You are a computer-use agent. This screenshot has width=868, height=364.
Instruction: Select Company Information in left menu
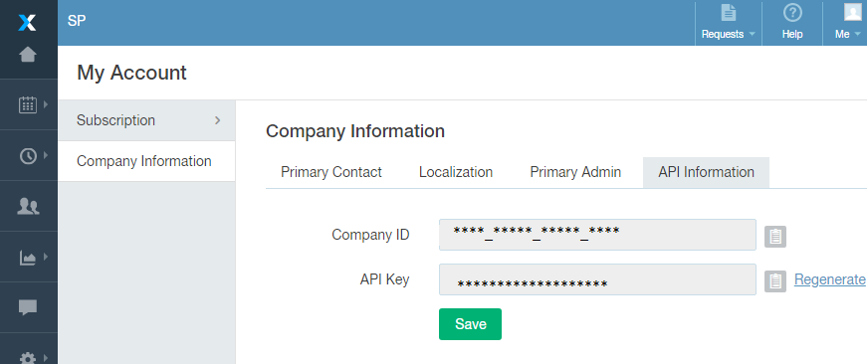(146, 161)
